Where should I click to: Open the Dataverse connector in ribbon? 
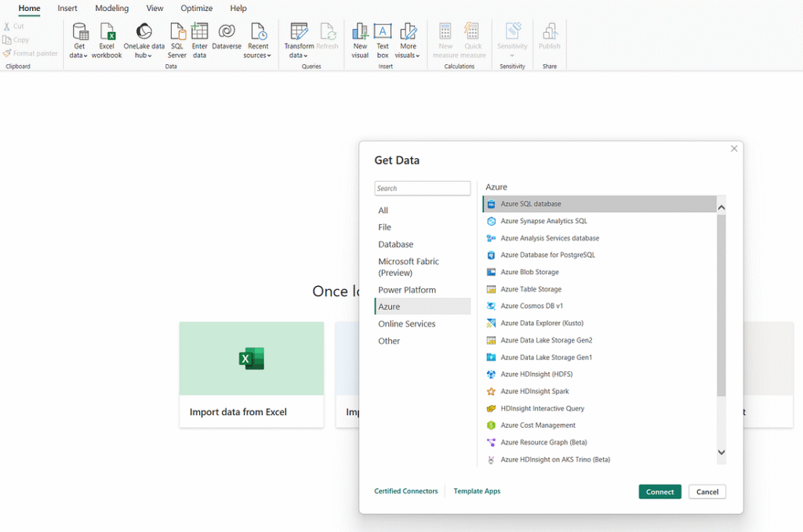point(227,37)
